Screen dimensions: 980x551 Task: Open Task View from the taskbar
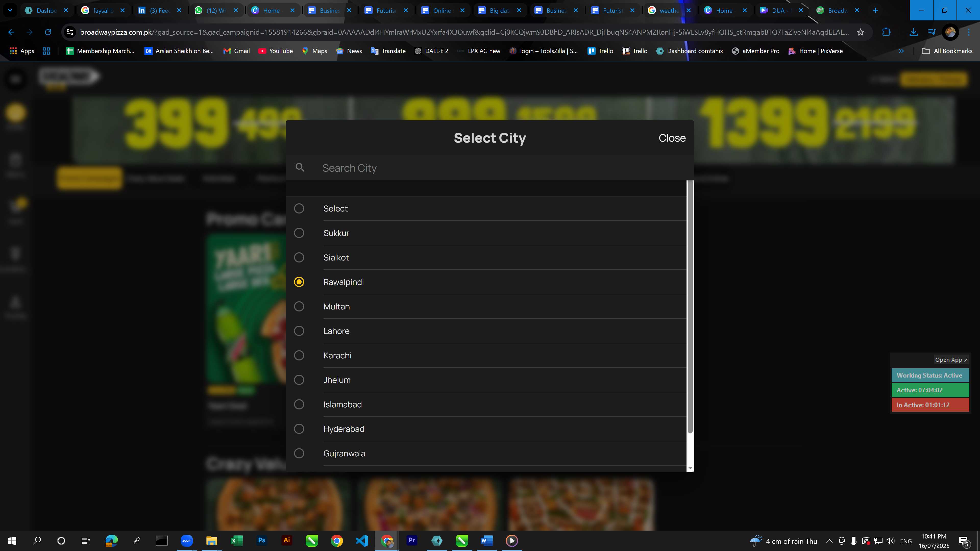pos(85,540)
